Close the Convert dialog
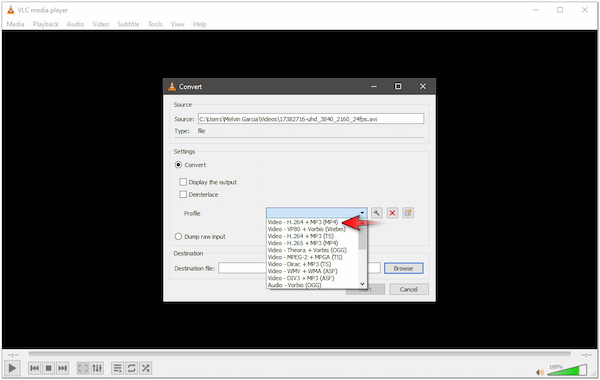 pyautogui.click(x=423, y=86)
